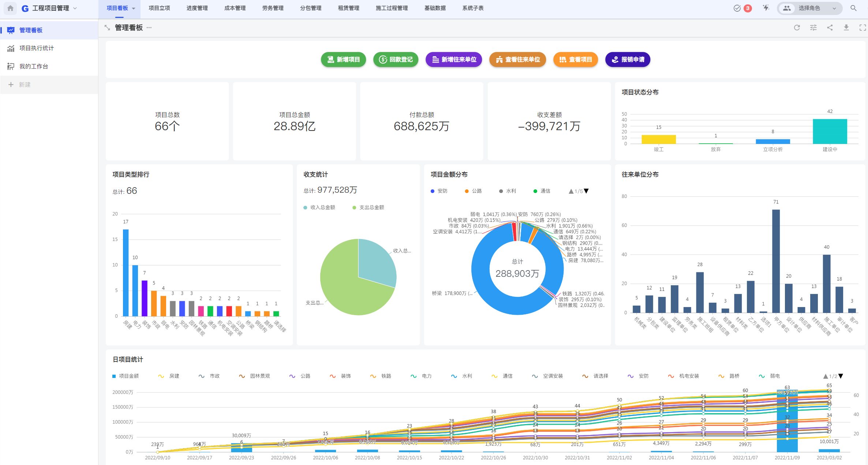Click the 房建 bar valued 17

[x=126, y=273]
